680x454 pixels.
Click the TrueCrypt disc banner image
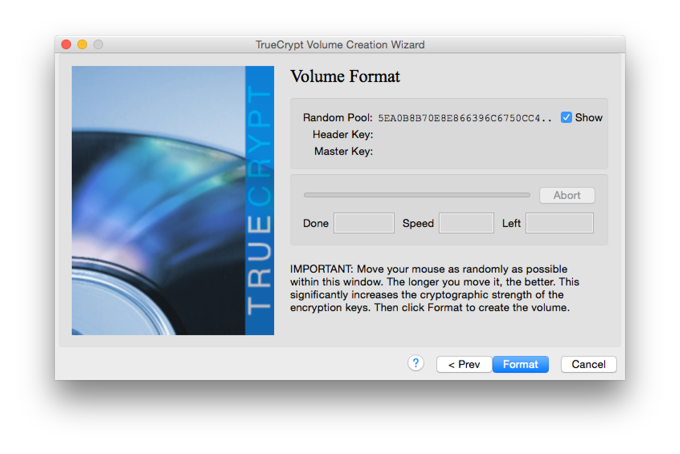[x=173, y=200]
